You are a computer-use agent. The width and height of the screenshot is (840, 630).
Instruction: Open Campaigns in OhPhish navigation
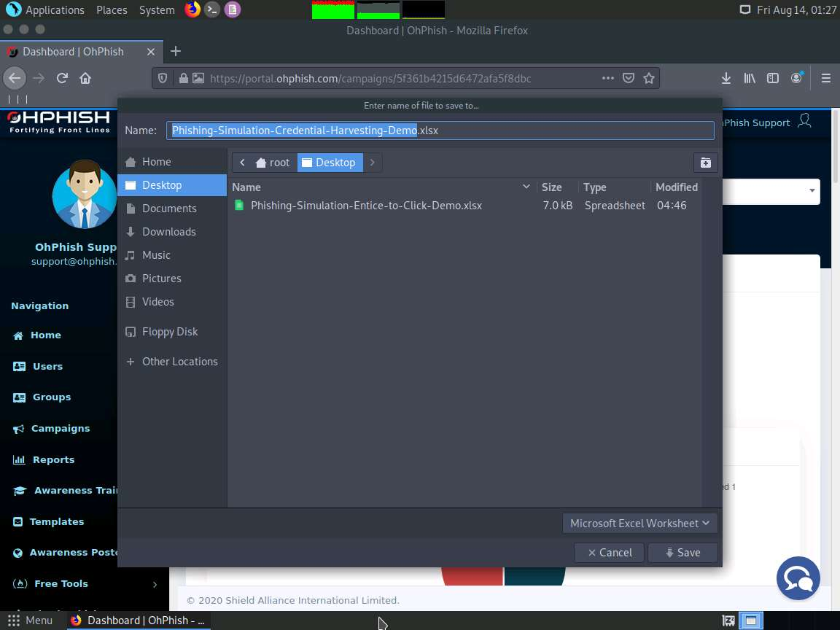[52, 429]
